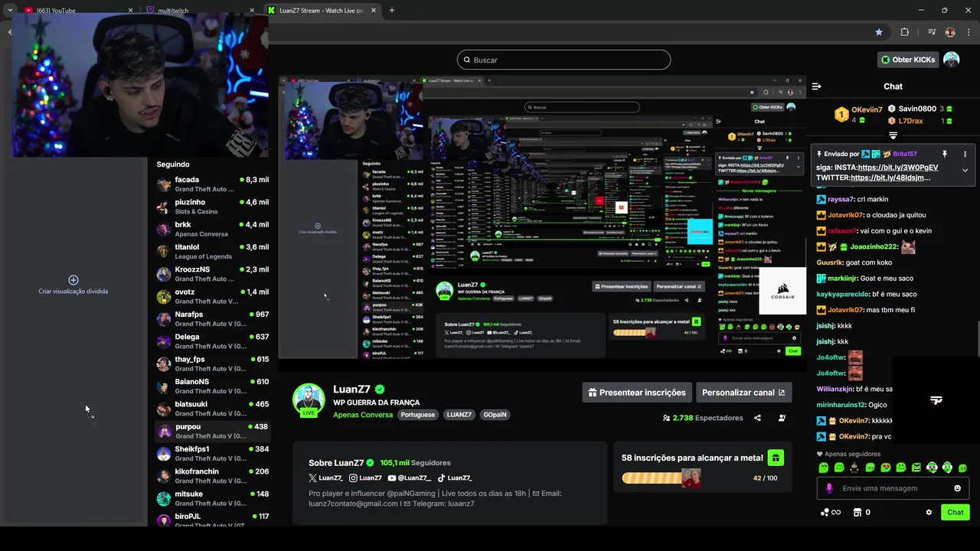Image resolution: width=980 pixels, height=551 pixels.
Task: Click the Presentear inscrições button
Action: 637,393
